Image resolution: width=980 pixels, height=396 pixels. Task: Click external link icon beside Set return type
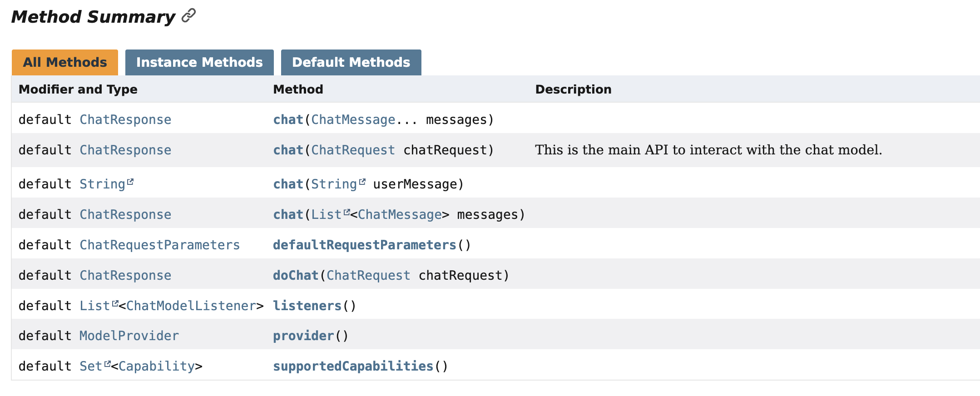point(108,364)
